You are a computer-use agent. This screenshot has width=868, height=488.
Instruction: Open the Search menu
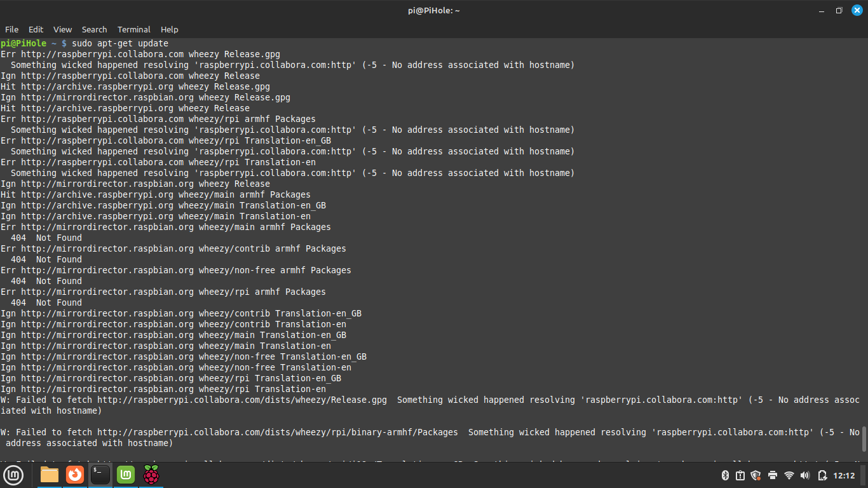[94, 29]
